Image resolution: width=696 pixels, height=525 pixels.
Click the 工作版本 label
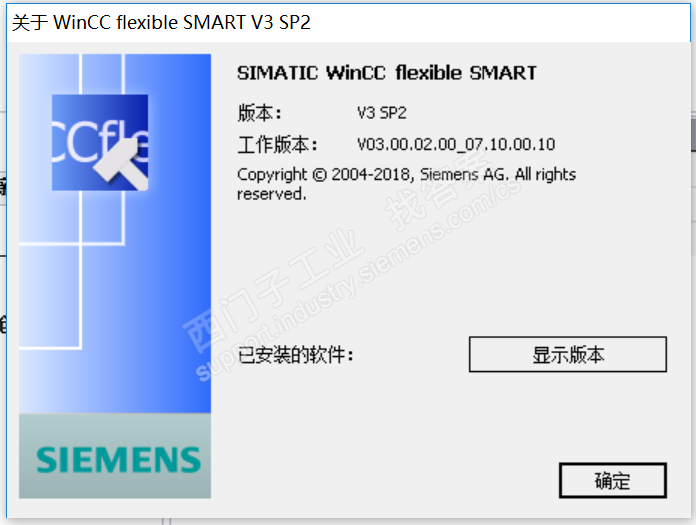277,144
